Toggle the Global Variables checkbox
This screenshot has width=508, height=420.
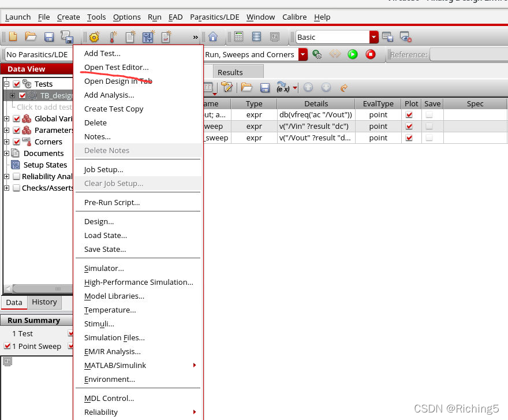(x=17, y=118)
